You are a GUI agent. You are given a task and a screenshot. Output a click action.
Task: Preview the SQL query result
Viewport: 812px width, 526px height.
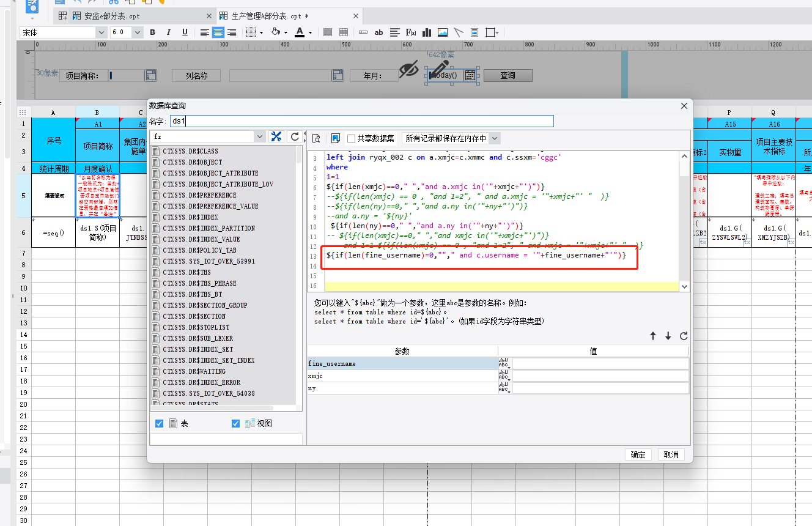317,138
